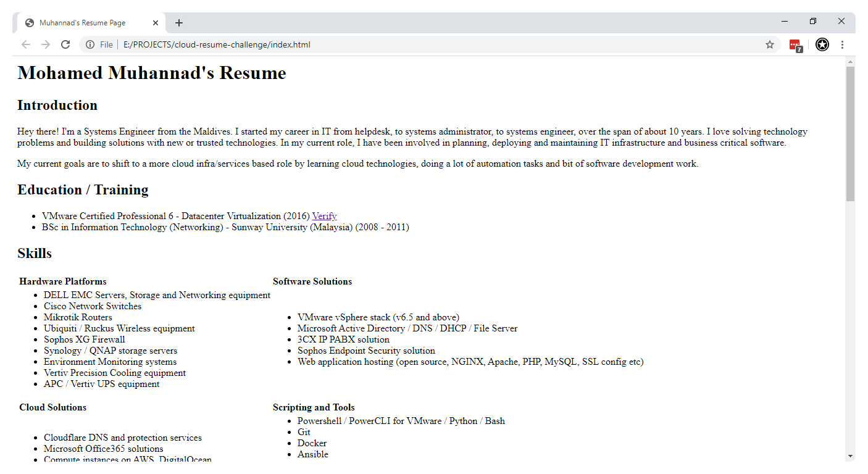Restore the browser window size
Image resolution: width=868 pixels, height=474 pixels.
pyautogui.click(x=812, y=21)
